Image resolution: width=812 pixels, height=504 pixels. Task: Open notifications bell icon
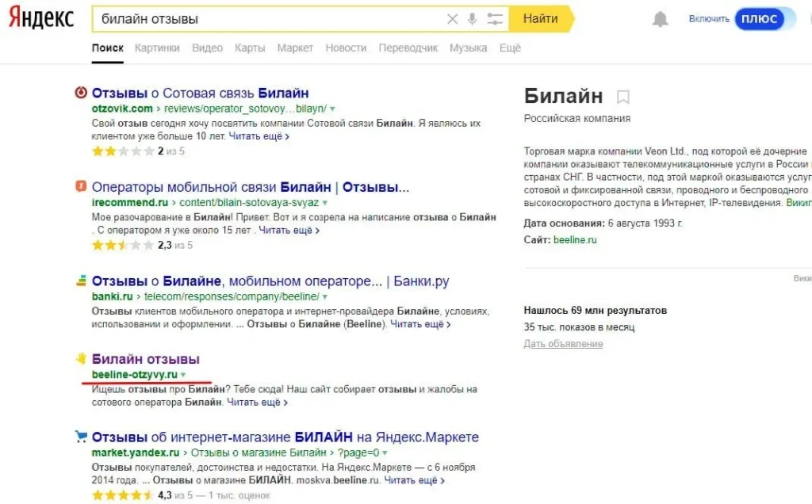tap(660, 19)
